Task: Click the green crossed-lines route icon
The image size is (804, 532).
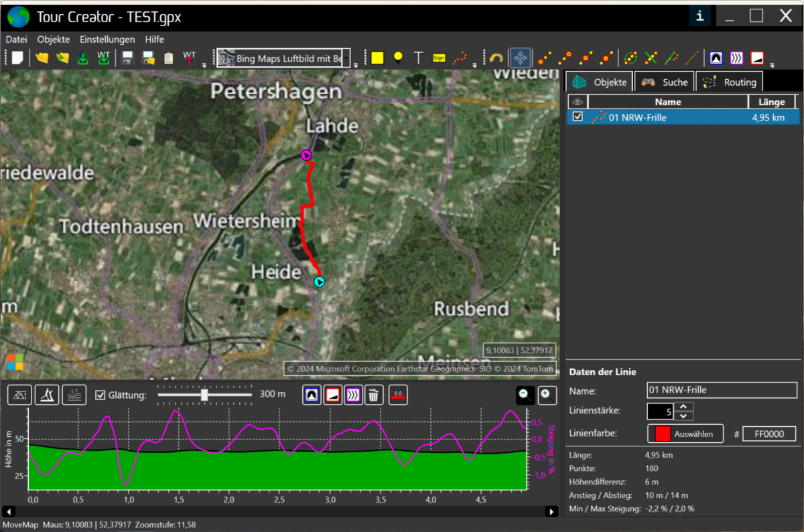Action: [x=651, y=58]
